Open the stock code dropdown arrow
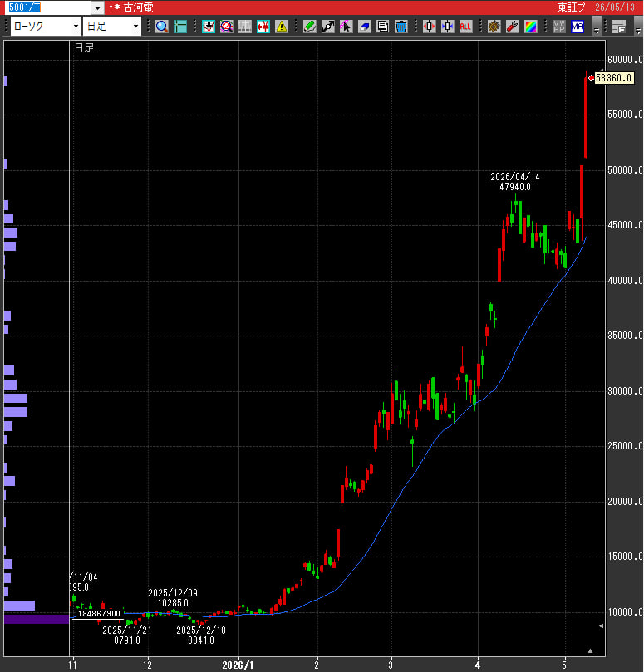Screen dimensions: 644x672 pyautogui.click(x=98, y=7)
